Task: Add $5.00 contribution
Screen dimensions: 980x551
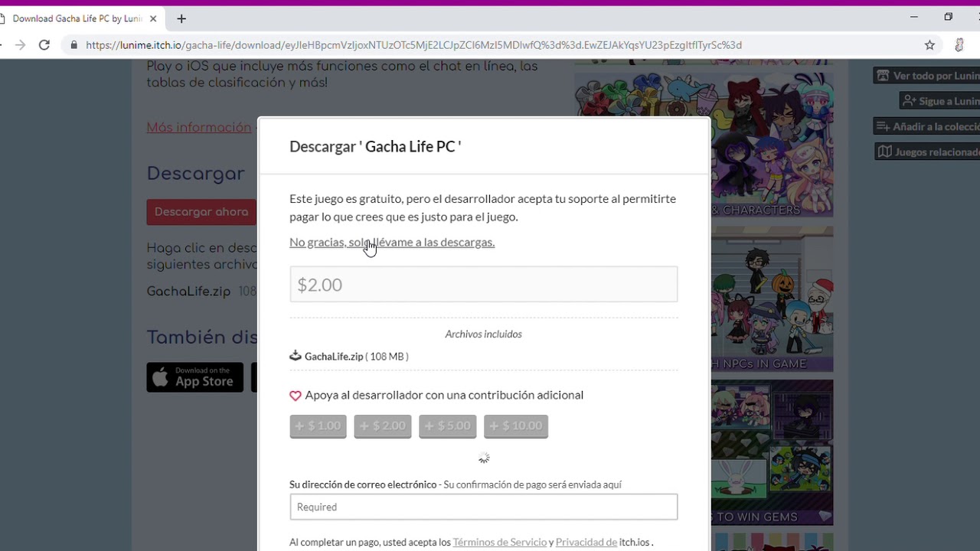Action: 448,426
